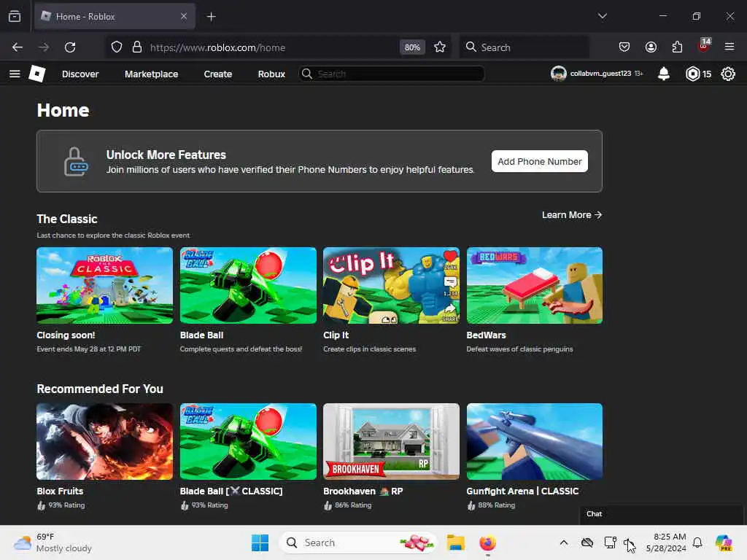Open the Robux menu item
Screen dimensions: 747x560
click(x=271, y=74)
